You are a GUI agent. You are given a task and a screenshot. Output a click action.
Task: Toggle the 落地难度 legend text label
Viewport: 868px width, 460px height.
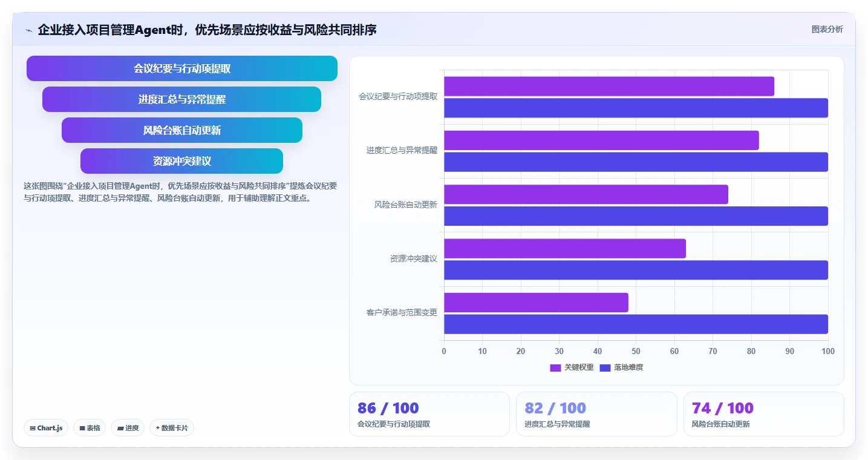628,367
